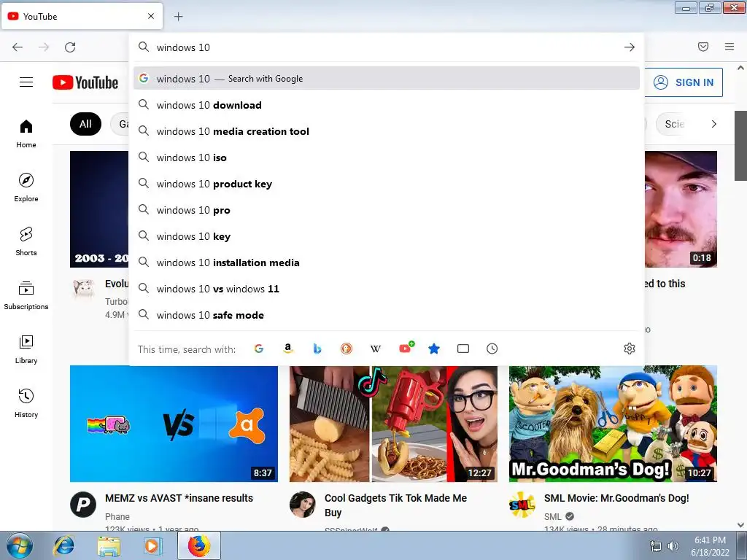
Task: Choose suggestion 'windows 10 download'
Action: click(x=387, y=105)
